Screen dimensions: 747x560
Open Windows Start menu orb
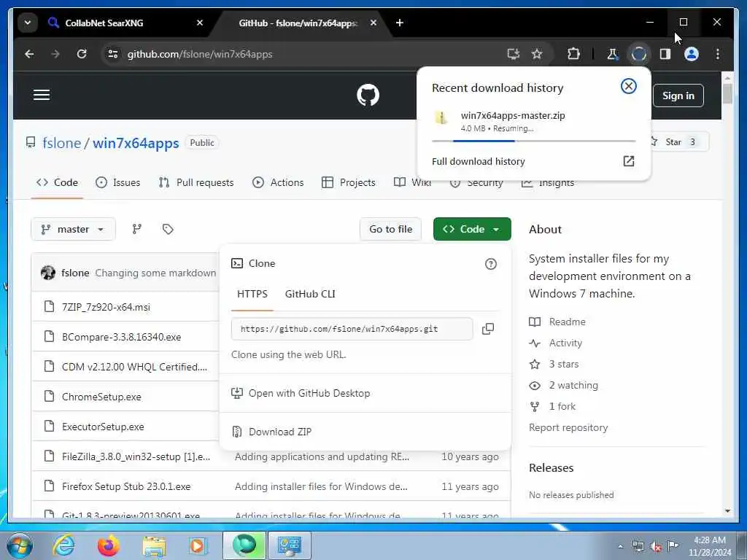[x=20, y=545]
